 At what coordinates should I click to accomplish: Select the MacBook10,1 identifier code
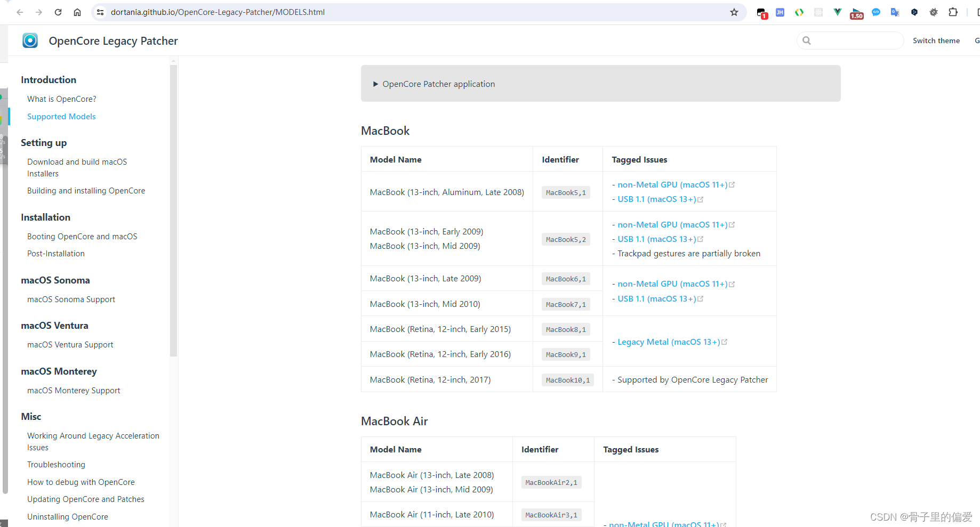pos(568,380)
